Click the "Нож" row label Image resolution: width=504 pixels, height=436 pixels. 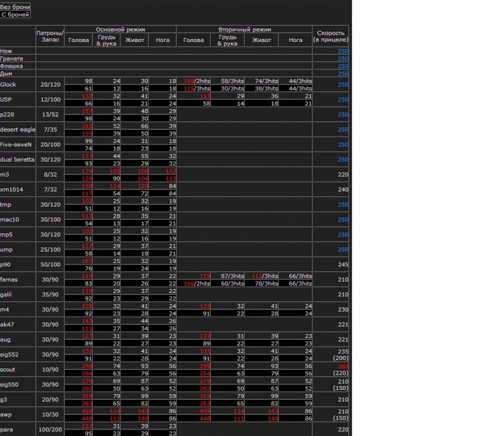tap(6, 51)
